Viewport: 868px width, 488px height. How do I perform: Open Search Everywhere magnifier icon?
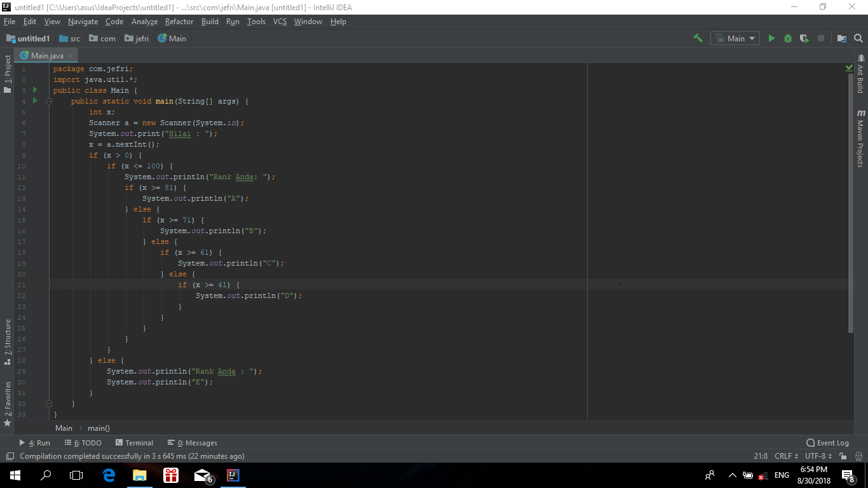[x=858, y=38]
